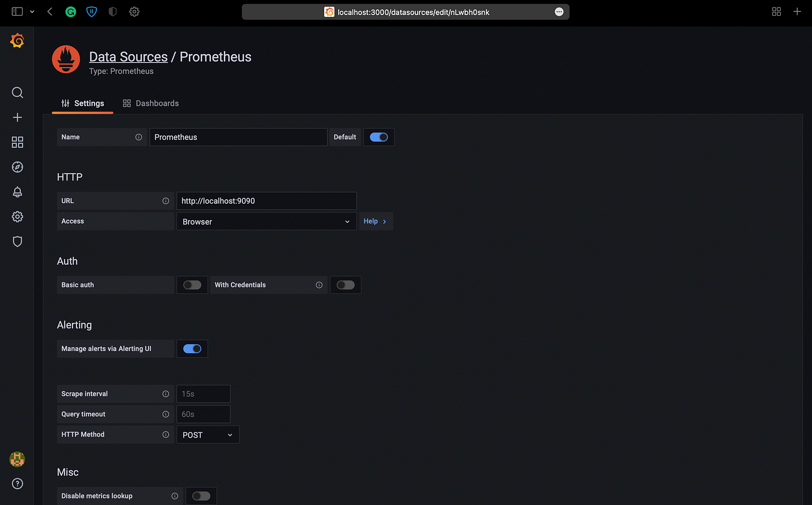
Task: Click the gray privacy shield icon in browser toolbar
Action: tap(113, 12)
